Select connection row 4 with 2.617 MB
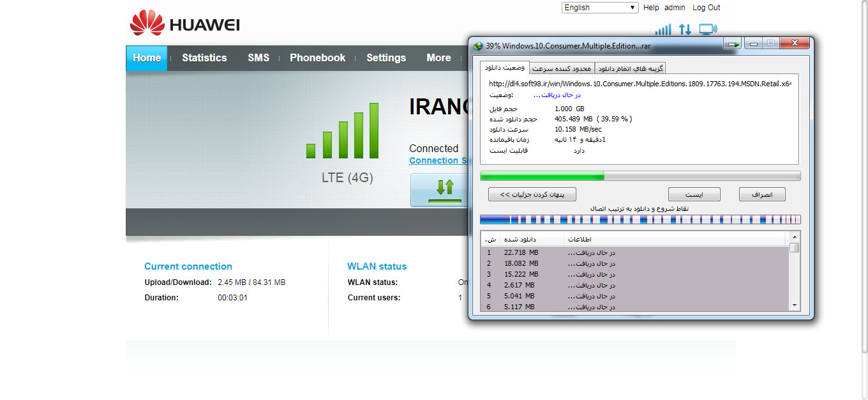The height and width of the screenshot is (400, 868). coord(635,285)
